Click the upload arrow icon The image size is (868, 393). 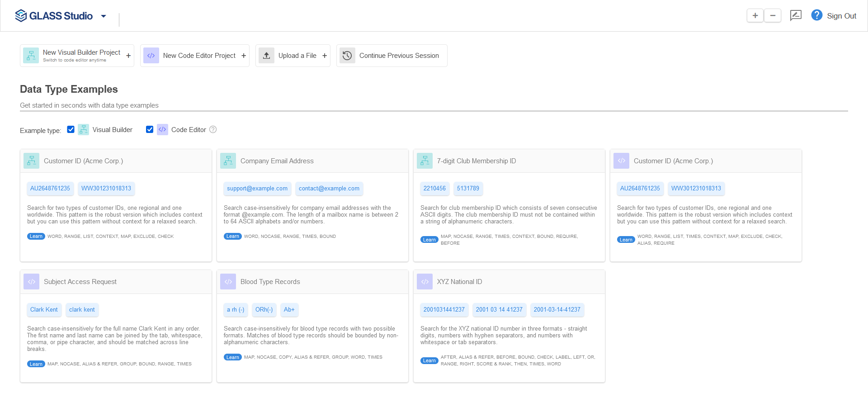267,56
